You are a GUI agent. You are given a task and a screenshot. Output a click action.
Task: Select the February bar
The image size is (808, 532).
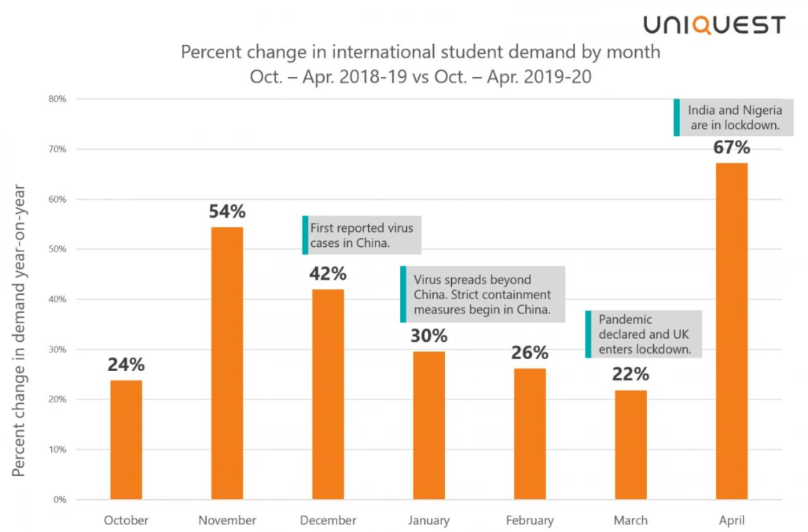(530, 433)
